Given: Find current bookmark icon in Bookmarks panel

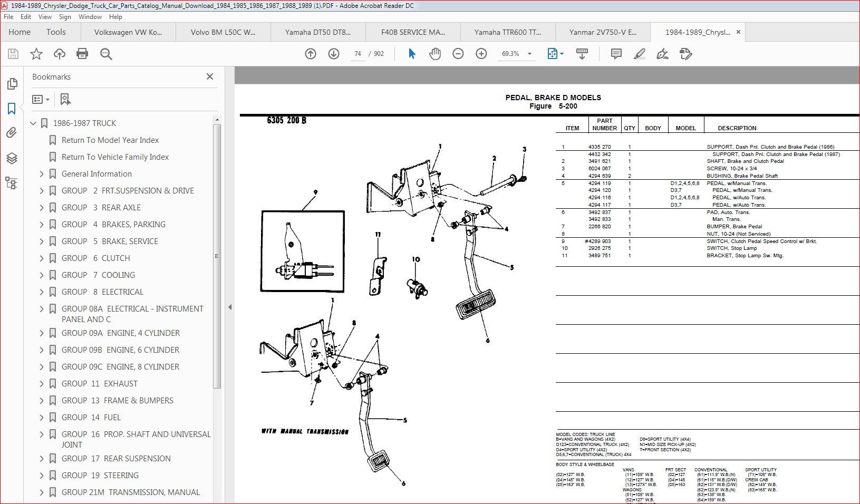Looking at the screenshot, I should point(65,99).
